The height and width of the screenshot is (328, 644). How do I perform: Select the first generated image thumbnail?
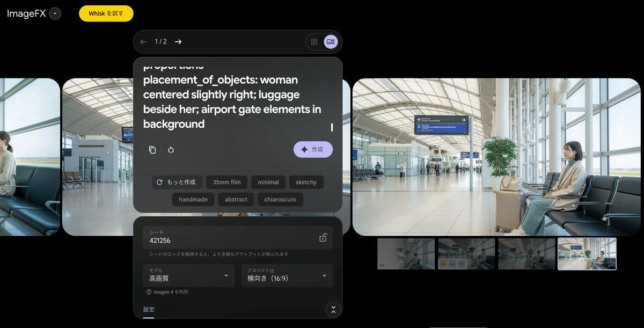[406, 254]
